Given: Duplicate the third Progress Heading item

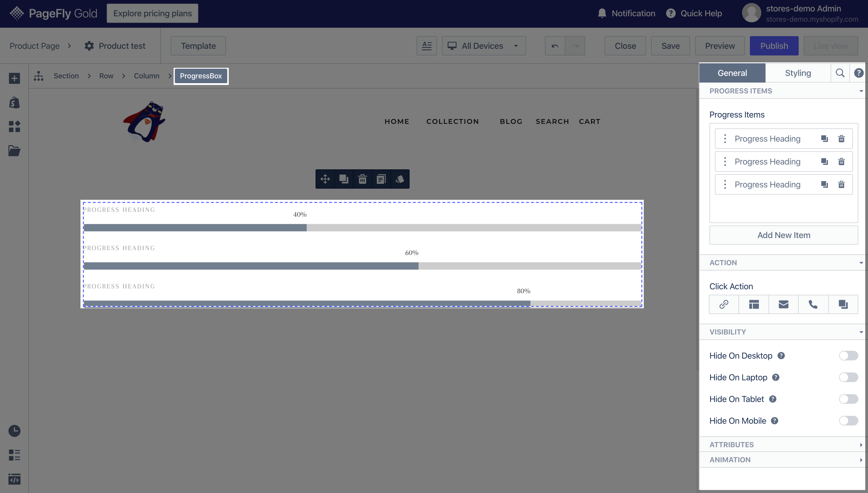Looking at the screenshot, I should 824,184.
